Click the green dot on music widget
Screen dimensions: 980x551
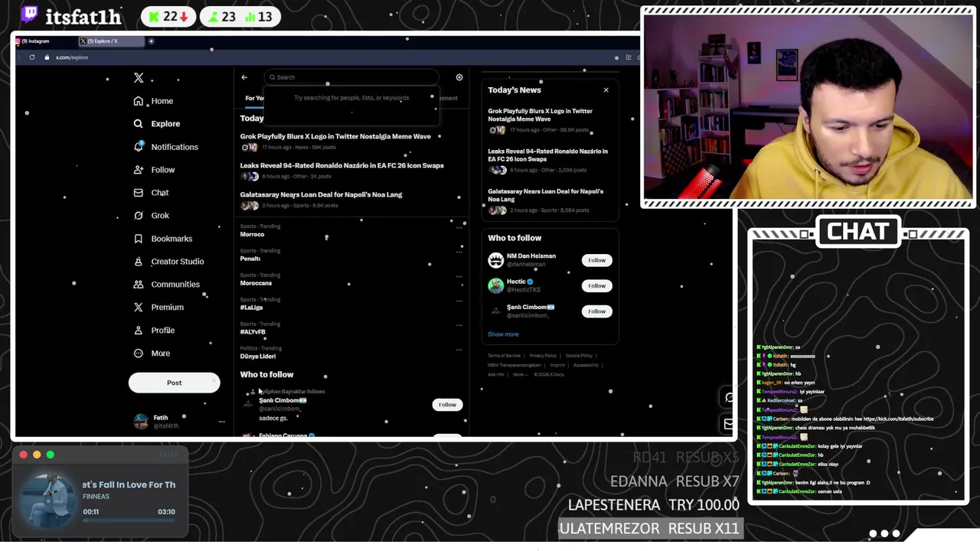click(51, 455)
